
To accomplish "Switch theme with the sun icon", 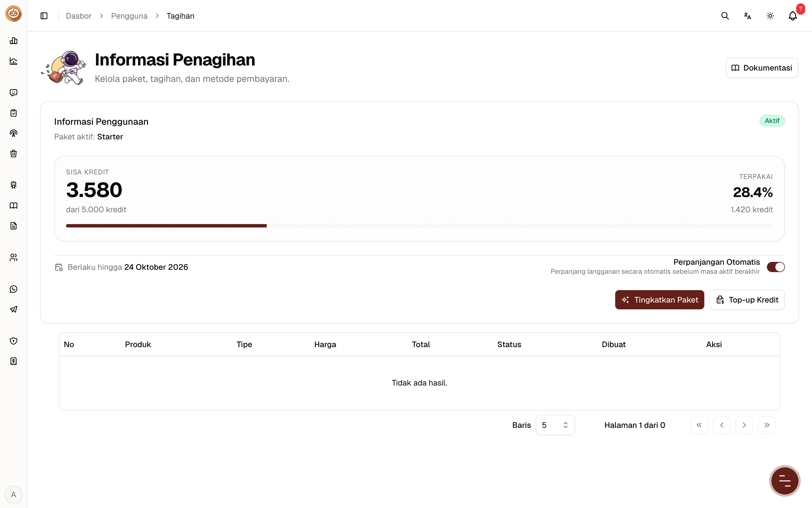I will point(770,16).
